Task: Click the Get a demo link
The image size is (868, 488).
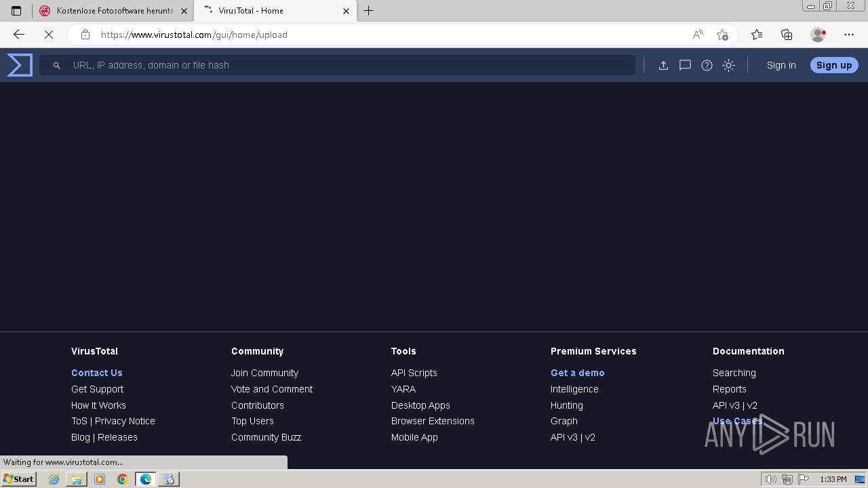Action: (578, 373)
